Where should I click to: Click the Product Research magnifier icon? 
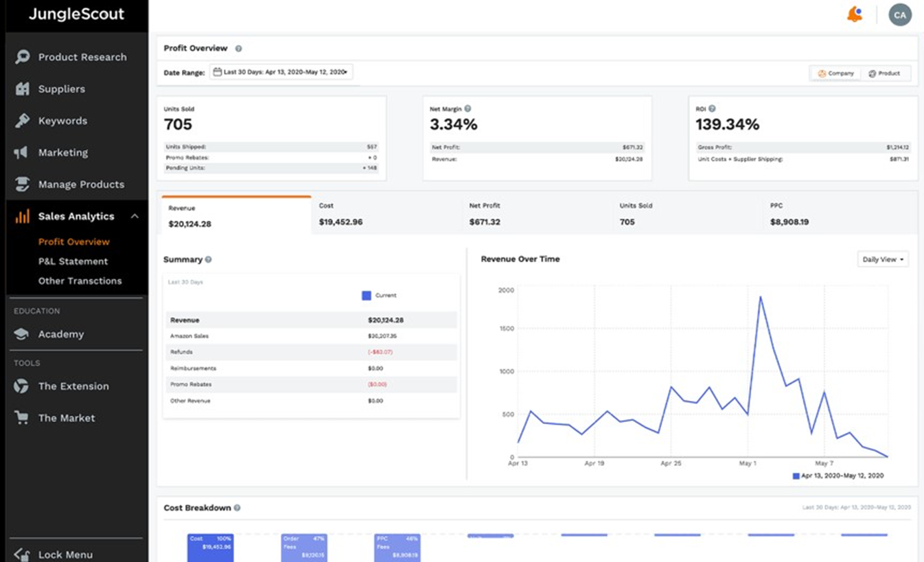[22, 57]
